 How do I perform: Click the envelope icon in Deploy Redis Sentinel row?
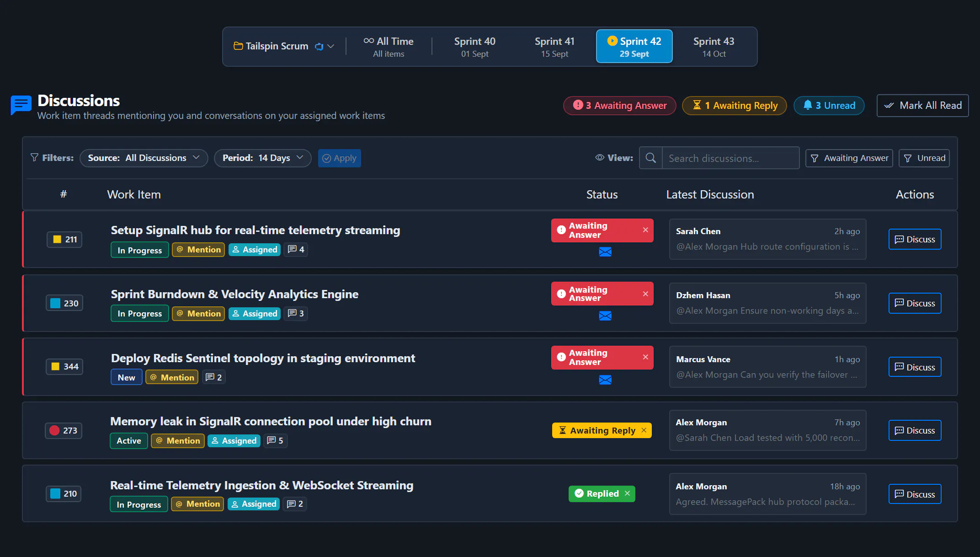(x=605, y=380)
